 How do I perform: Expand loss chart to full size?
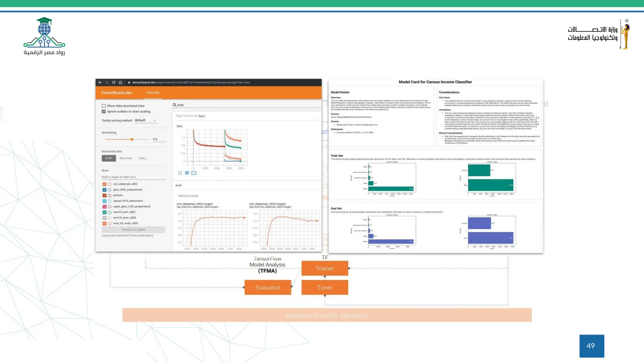(180, 173)
